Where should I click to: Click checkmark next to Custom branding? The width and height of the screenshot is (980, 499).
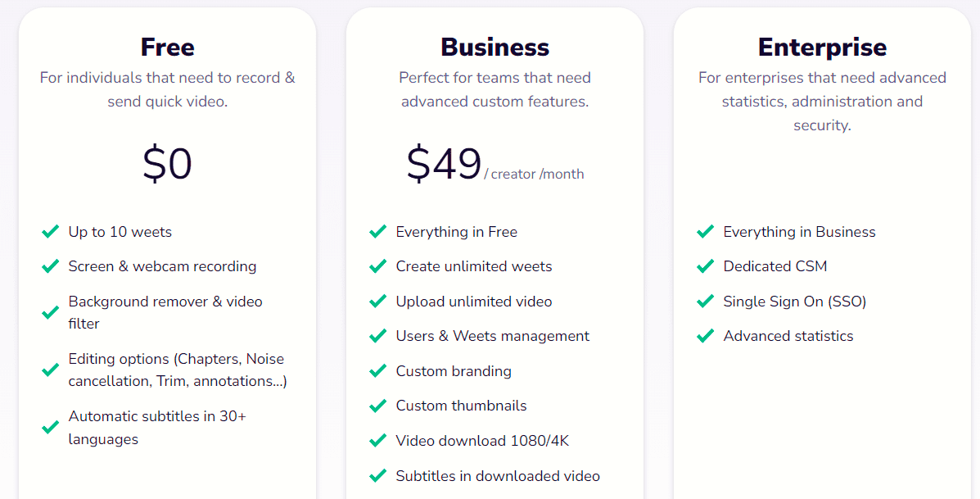[378, 371]
